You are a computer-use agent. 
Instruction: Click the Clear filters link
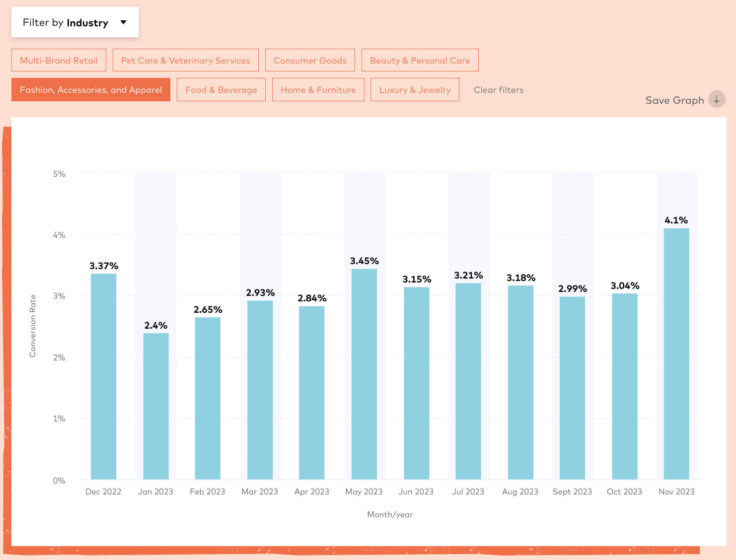(498, 90)
